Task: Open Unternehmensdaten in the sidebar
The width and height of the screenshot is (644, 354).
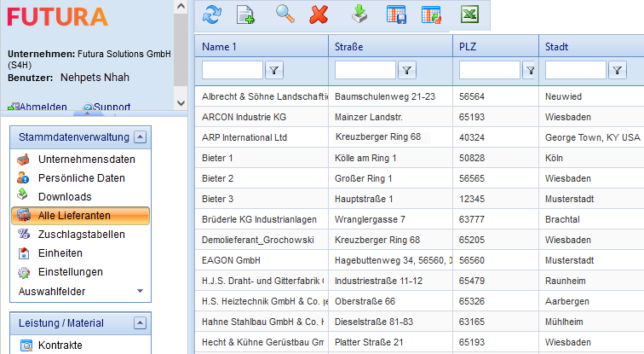Action: tap(86, 160)
